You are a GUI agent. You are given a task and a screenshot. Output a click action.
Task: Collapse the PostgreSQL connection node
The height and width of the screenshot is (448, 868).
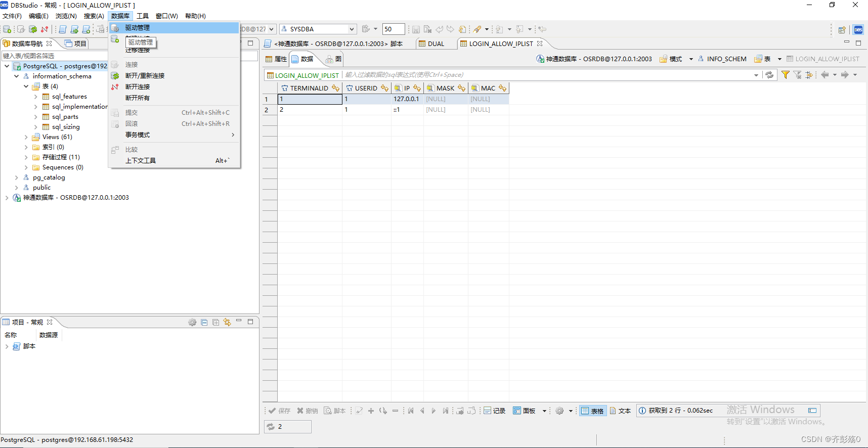pos(7,66)
